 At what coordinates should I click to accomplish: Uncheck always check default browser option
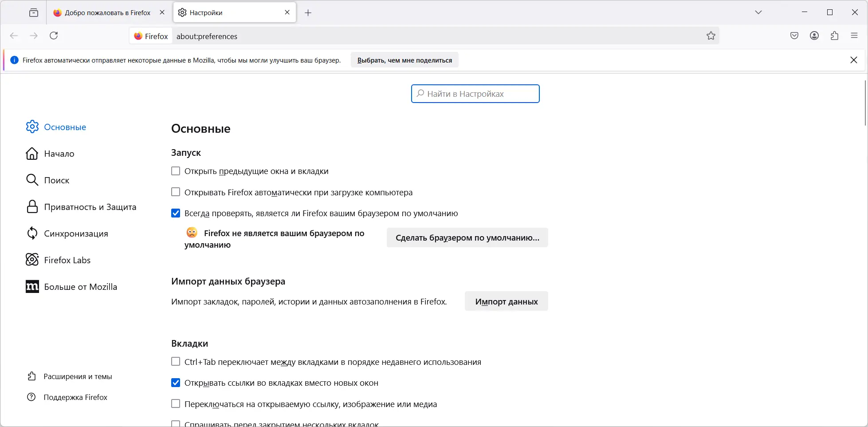coord(176,213)
